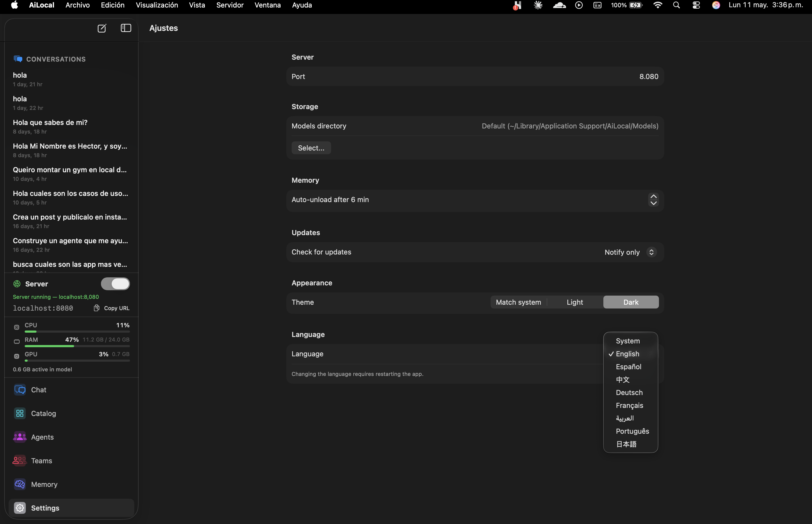Open the Visualización menu
Screen dimensions: 812x524
click(157, 5)
